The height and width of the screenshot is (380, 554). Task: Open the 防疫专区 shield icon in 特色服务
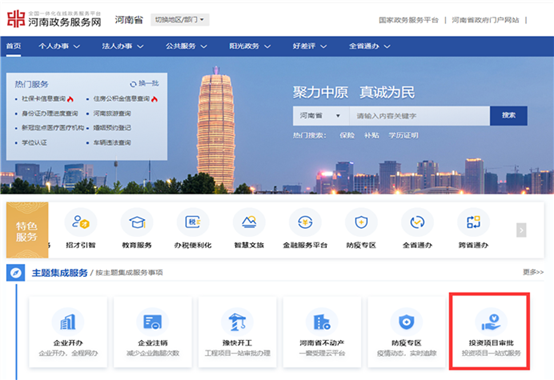click(361, 222)
